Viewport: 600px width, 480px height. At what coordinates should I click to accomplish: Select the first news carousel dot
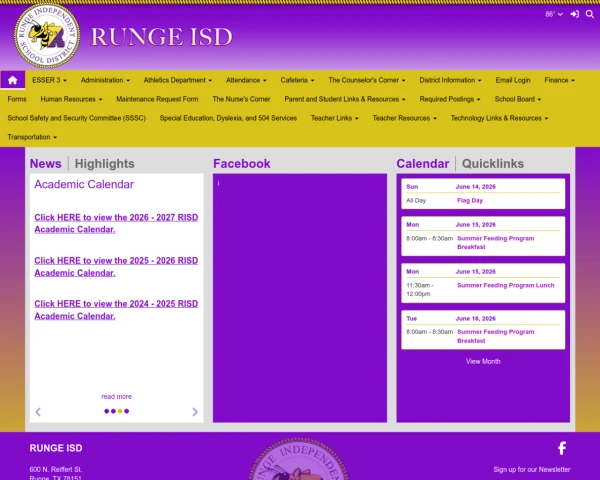[x=106, y=411]
